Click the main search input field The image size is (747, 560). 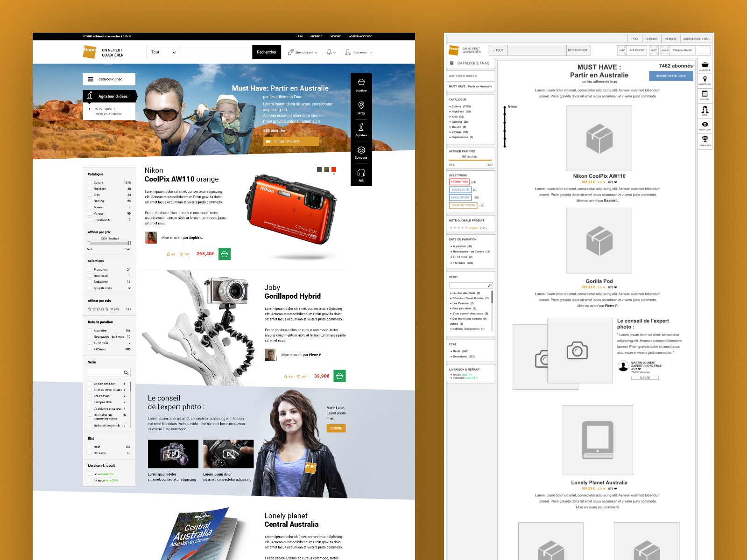[216, 52]
